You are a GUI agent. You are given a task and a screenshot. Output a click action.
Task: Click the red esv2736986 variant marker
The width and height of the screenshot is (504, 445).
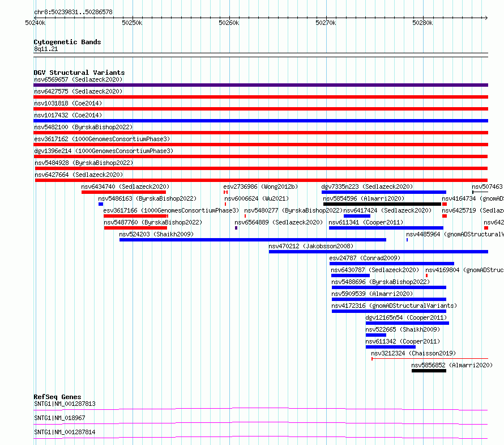pyautogui.click(x=225, y=192)
